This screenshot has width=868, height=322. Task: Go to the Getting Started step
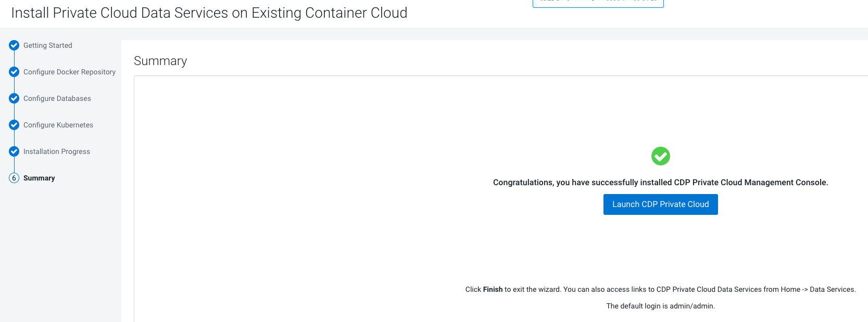(48, 45)
